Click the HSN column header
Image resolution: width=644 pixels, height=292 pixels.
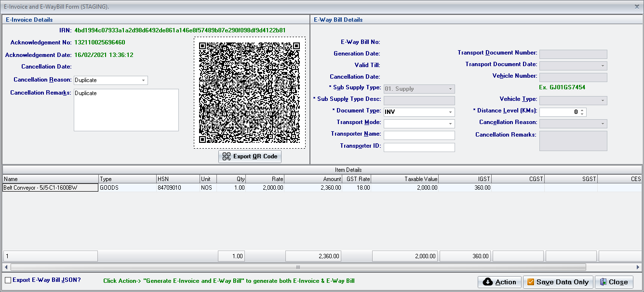pos(178,179)
